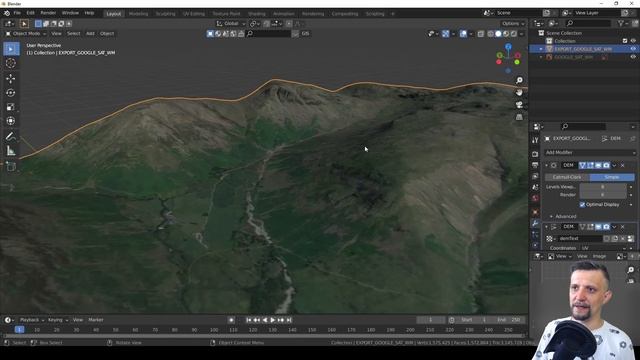Select the Add Cube tool

pos(11,167)
